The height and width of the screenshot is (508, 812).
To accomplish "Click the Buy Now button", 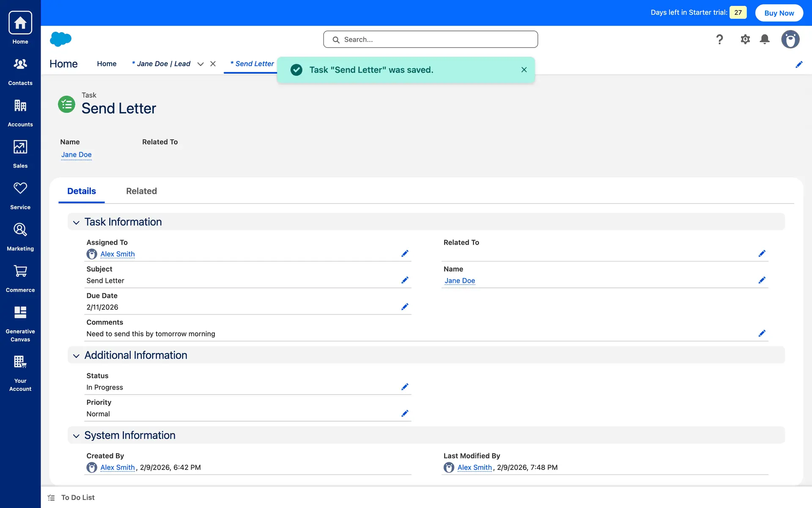I will click(x=779, y=13).
